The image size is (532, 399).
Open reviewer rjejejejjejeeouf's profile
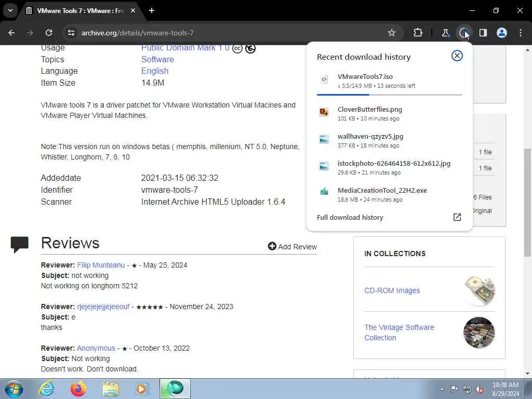[x=103, y=307]
